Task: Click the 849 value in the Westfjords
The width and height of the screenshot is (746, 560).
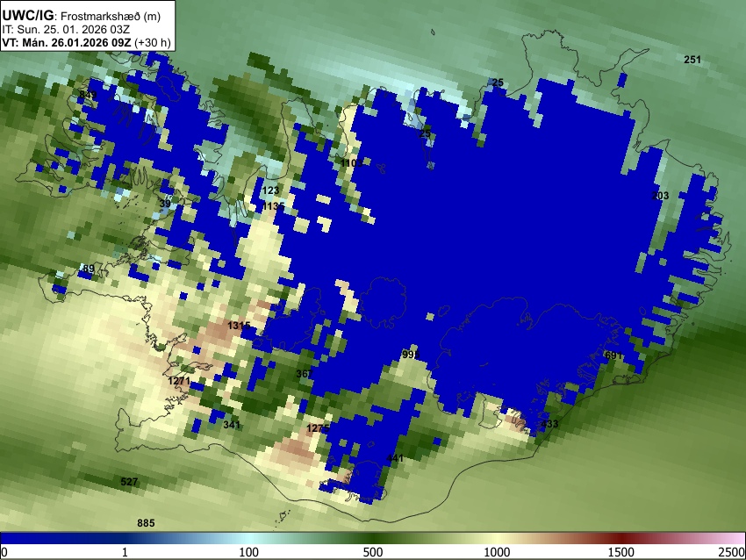Action: [x=88, y=95]
